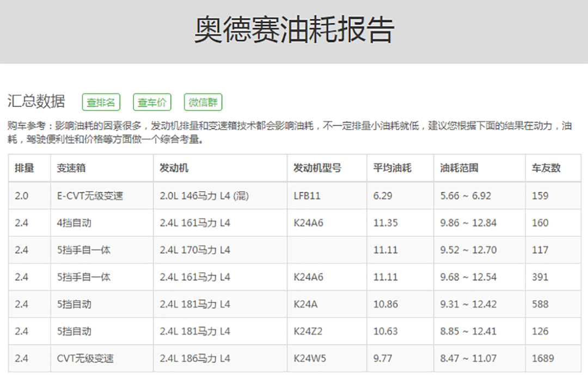Select the 2.4L 186马力 L4 engine cell
588x385 pixels.
click(195, 358)
